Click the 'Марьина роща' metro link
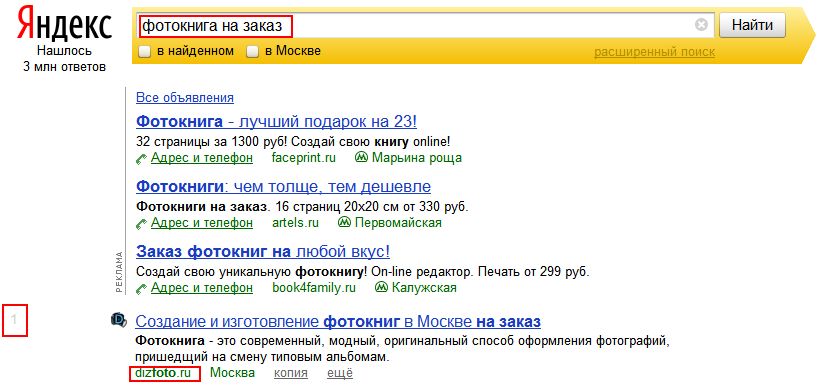 pyautogui.click(x=417, y=158)
